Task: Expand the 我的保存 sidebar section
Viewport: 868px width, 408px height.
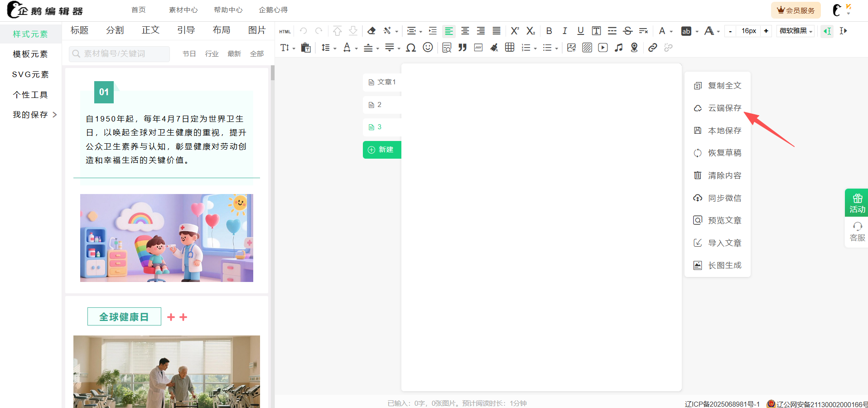Action: coord(35,115)
